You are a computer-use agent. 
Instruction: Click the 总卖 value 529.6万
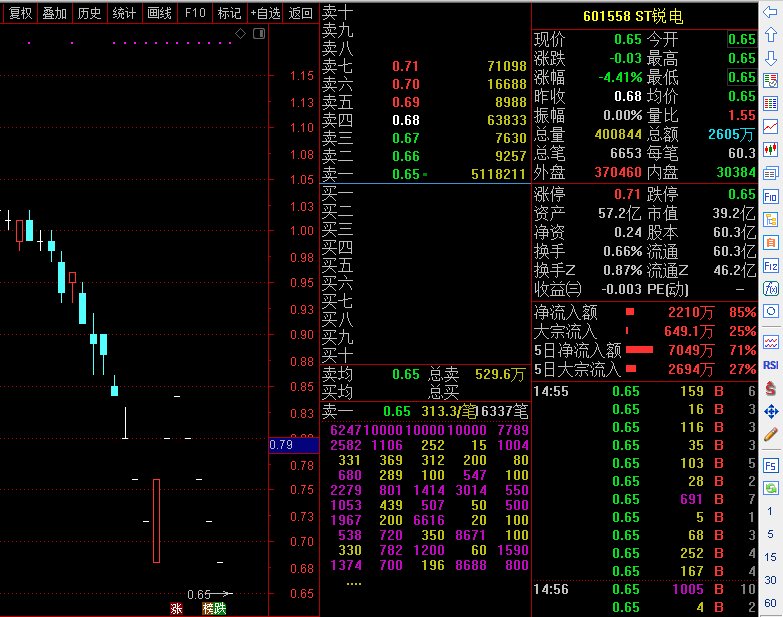(499, 374)
